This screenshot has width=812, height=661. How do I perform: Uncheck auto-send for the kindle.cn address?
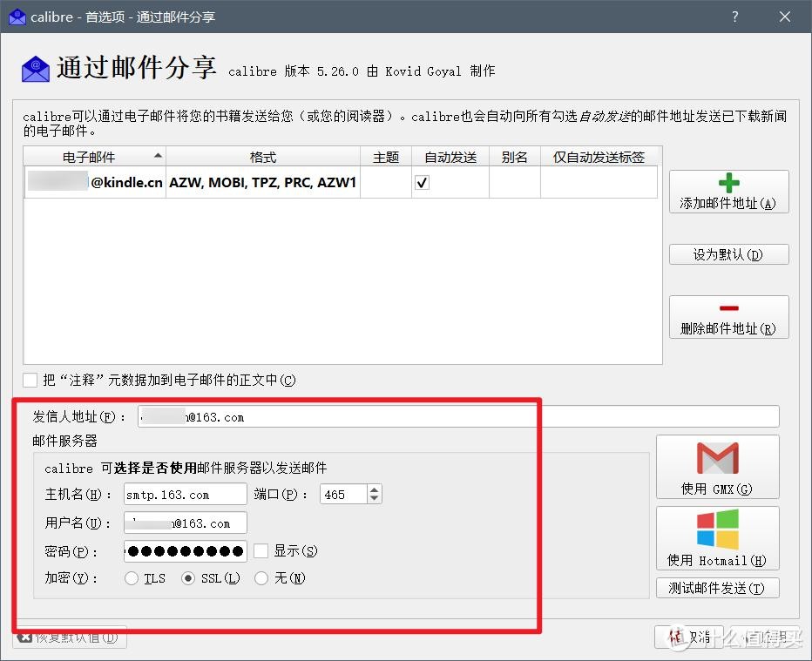coord(422,183)
